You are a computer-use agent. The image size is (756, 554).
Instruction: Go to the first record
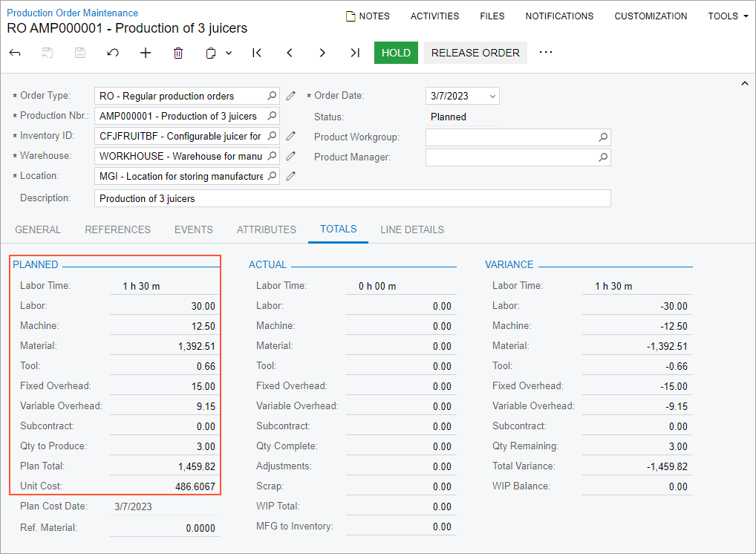click(257, 53)
